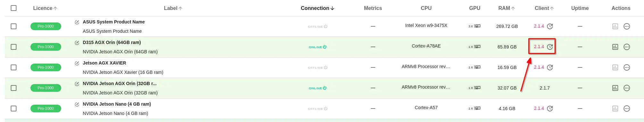The width and height of the screenshot is (644, 122).
Task: Sort the table by the Label column header
Action: [x=173, y=8]
